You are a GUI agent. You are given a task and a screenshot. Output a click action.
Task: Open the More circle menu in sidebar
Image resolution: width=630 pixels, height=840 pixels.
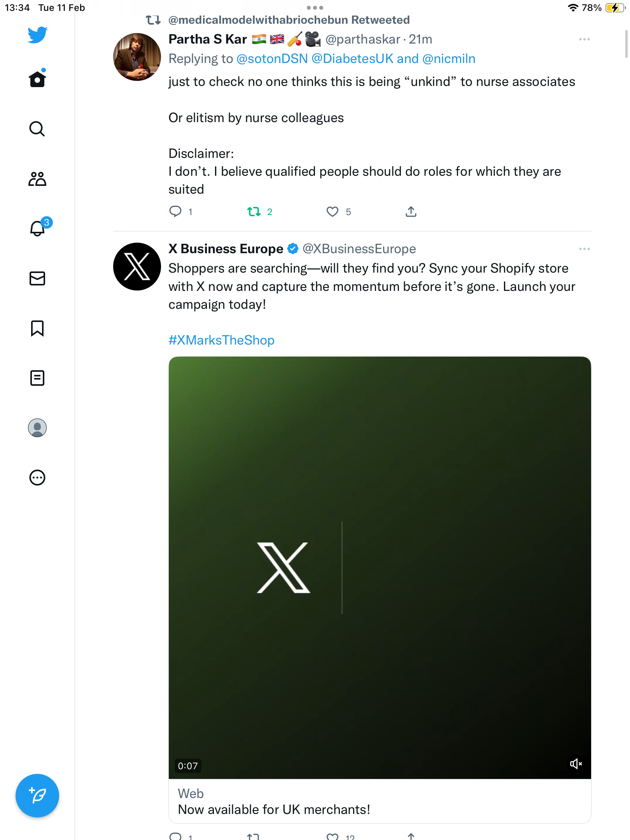pyautogui.click(x=37, y=478)
